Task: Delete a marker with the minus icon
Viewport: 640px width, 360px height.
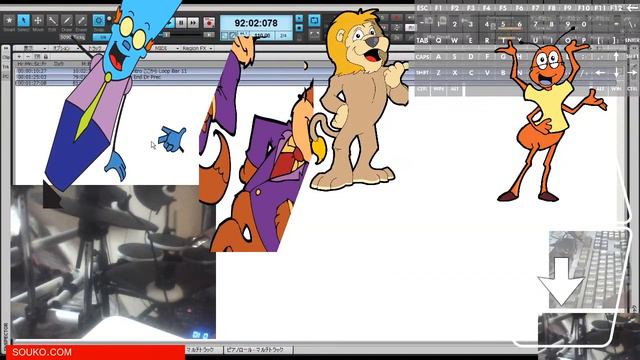Action: point(28,56)
